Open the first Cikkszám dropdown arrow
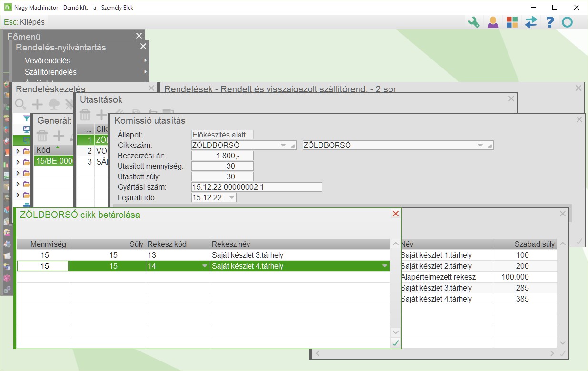The height and width of the screenshot is (371, 588). point(283,145)
